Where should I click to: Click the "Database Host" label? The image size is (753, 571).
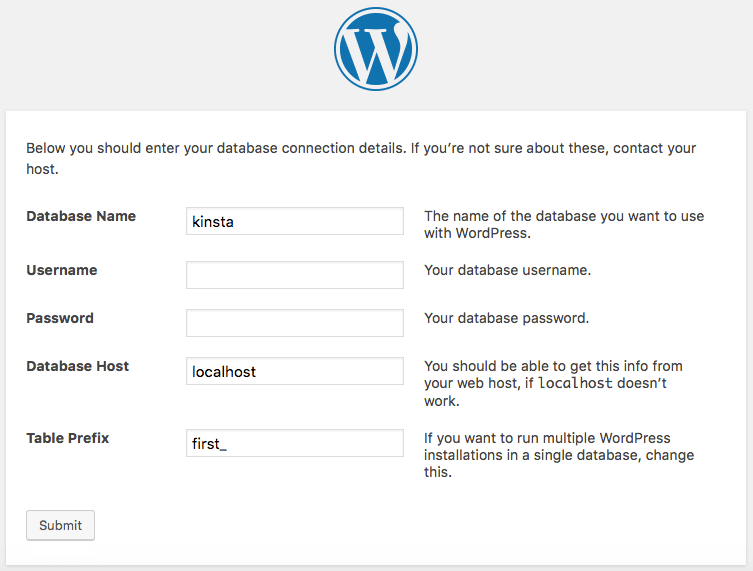[x=78, y=366]
